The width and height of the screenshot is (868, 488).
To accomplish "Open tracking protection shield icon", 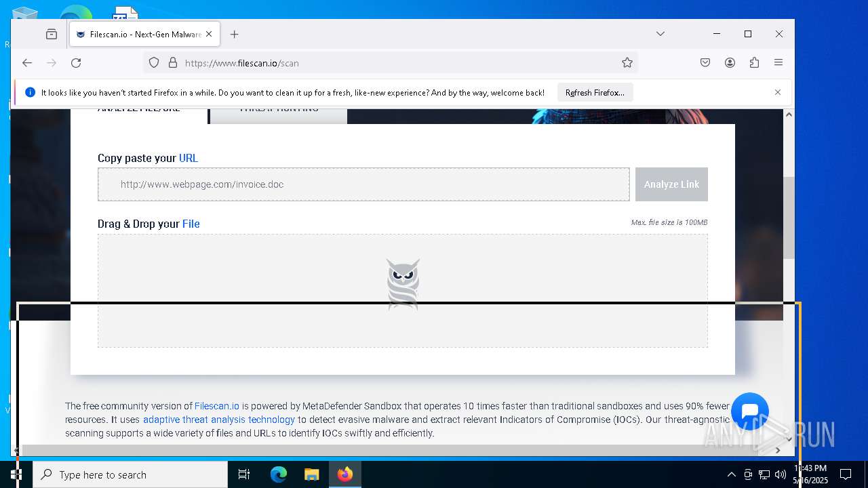I will [154, 62].
